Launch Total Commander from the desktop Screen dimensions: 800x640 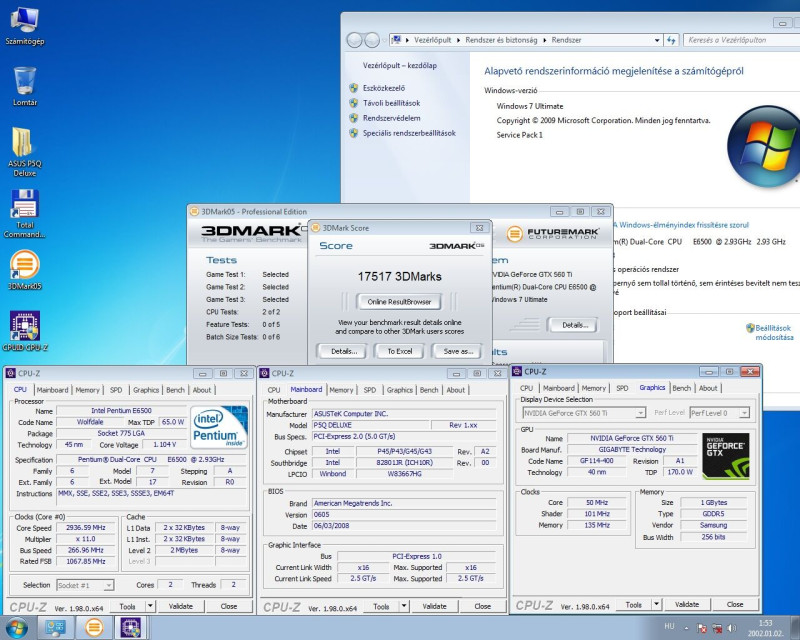click(x=24, y=213)
